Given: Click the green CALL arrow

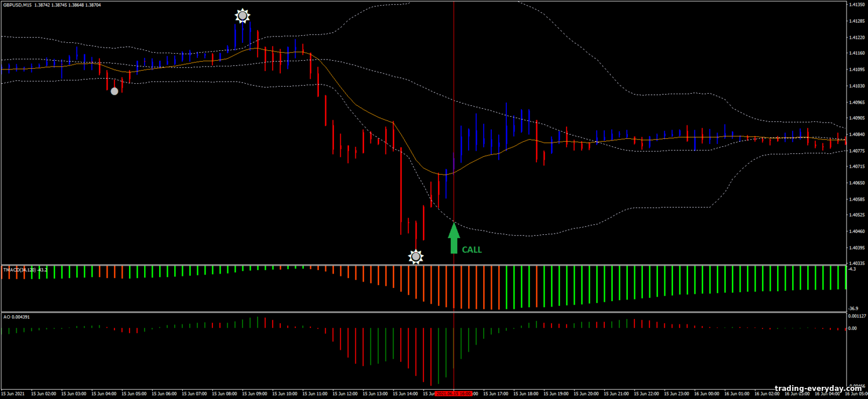Looking at the screenshot, I should pyautogui.click(x=454, y=238).
